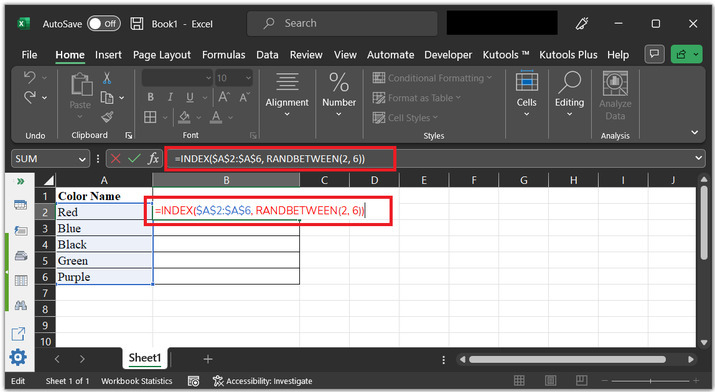Click the Redo arrow icon

pos(30,97)
